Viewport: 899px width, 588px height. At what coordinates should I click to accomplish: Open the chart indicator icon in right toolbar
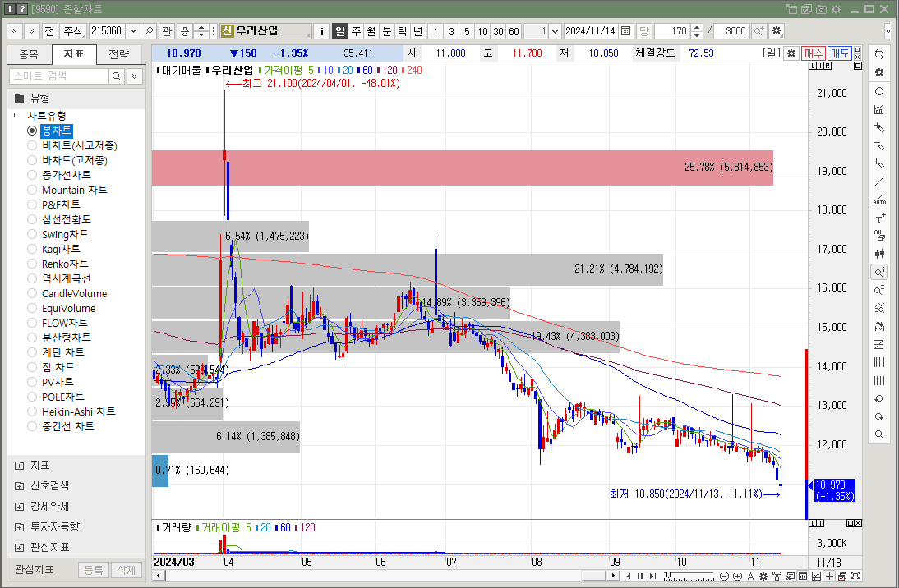coord(879,109)
